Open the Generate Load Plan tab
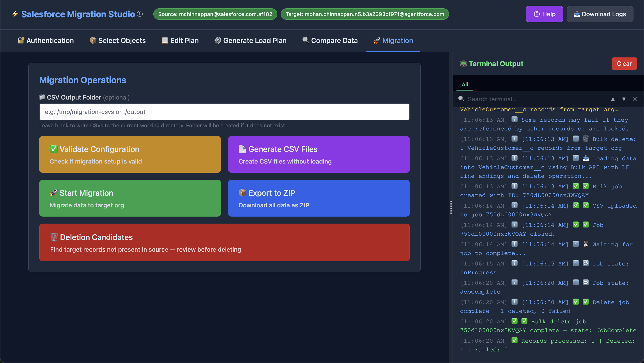The width and height of the screenshot is (644, 363). pyautogui.click(x=251, y=41)
